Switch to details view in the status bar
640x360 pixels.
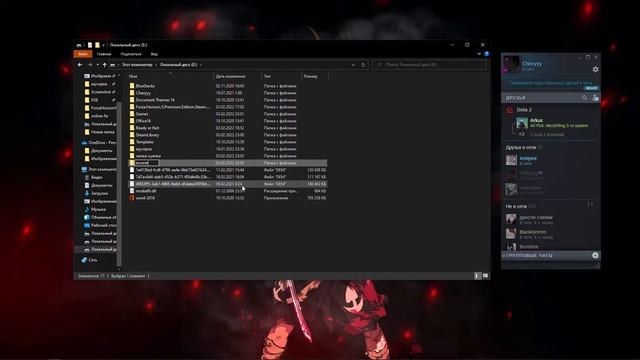pos(478,276)
